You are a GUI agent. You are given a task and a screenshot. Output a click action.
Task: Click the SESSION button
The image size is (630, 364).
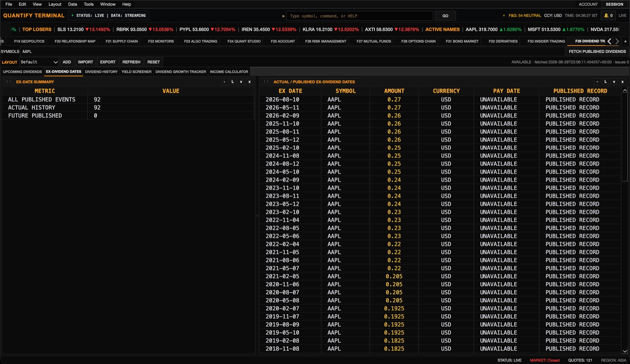pyautogui.click(x=614, y=4)
